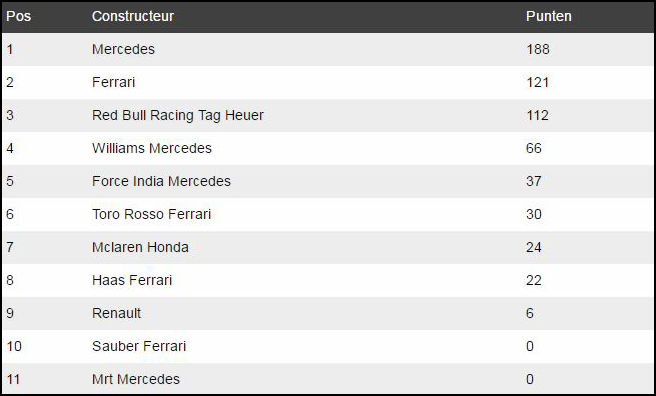Select Sauber Ferrari in the table

click(139, 347)
